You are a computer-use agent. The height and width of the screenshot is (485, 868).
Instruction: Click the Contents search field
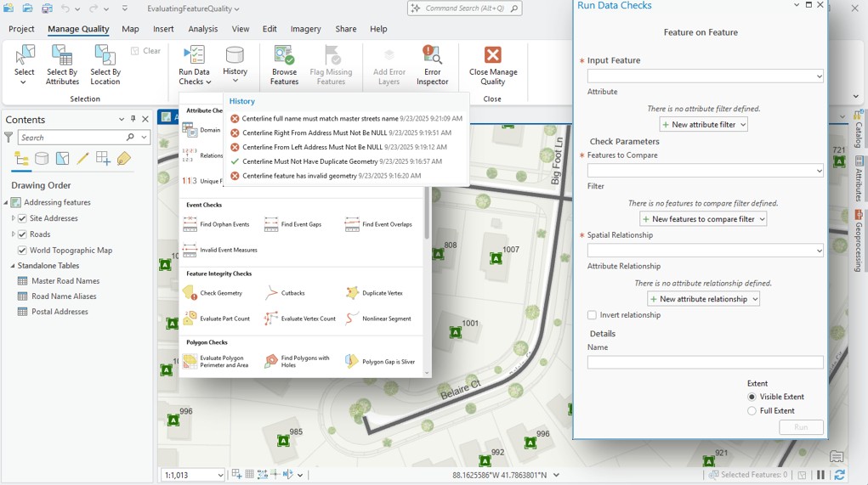pyautogui.click(x=71, y=137)
